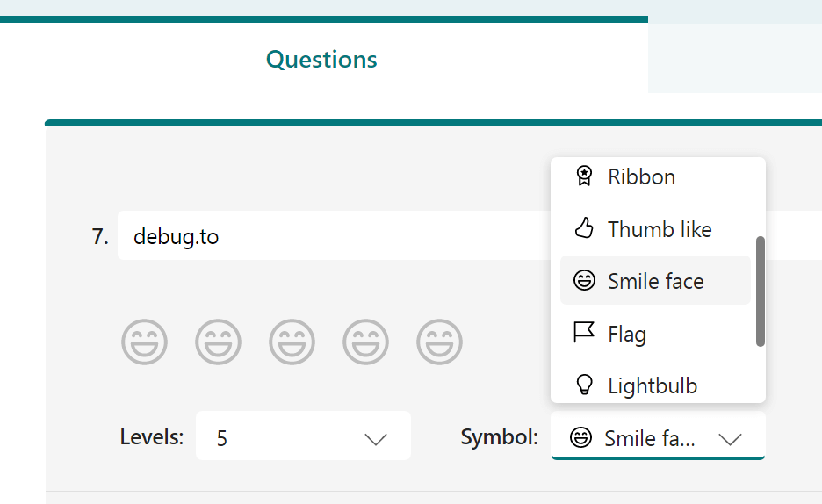The width and height of the screenshot is (822, 504).
Task: Click the chevron arrow on Symbol dropdown
Action: (x=730, y=439)
